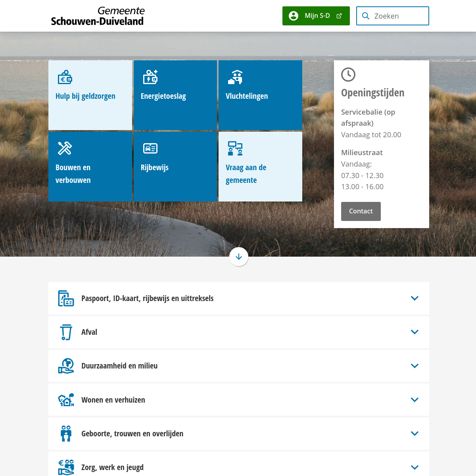
Task: Open the Mijn S-D login button
Action: [316, 16]
